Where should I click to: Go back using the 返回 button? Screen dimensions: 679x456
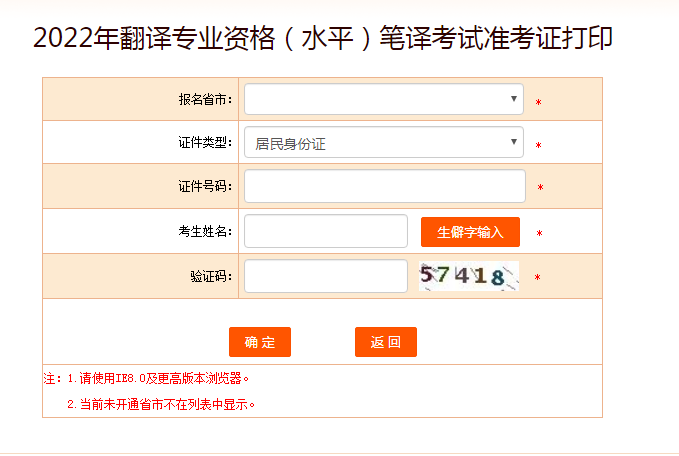[386, 342]
